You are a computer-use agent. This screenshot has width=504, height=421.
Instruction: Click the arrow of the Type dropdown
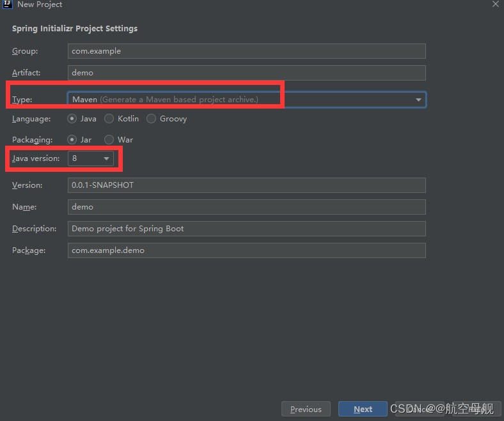tap(418, 100)
